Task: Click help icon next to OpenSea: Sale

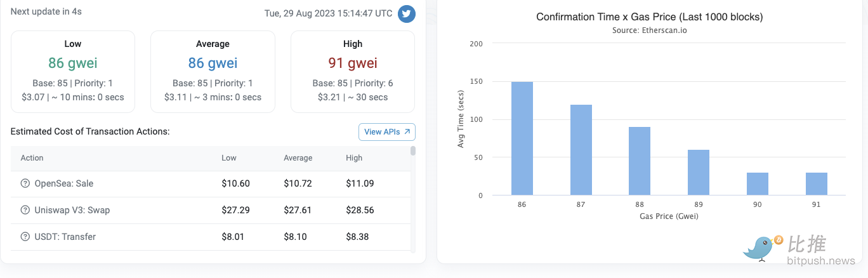Action: 25,183
